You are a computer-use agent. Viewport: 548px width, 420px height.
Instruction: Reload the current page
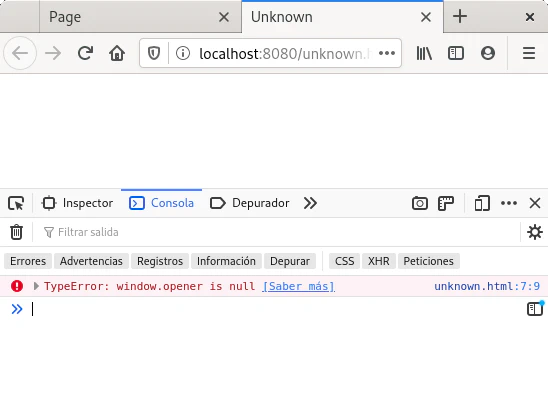pyautogui.click(x=85, y=53)
